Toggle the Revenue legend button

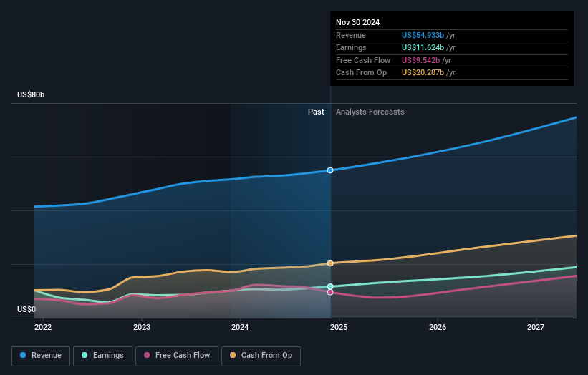click(x=41, y=356)
